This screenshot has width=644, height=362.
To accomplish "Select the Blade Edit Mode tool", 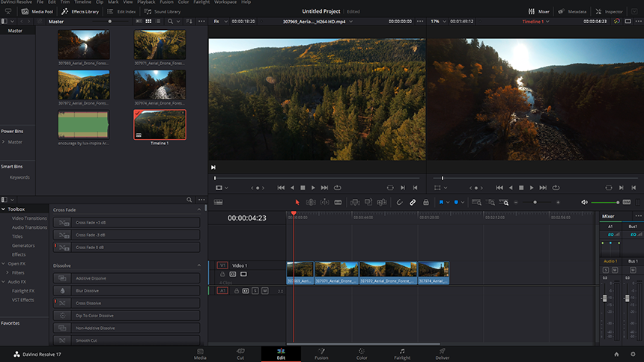I will tap(338, 202).
